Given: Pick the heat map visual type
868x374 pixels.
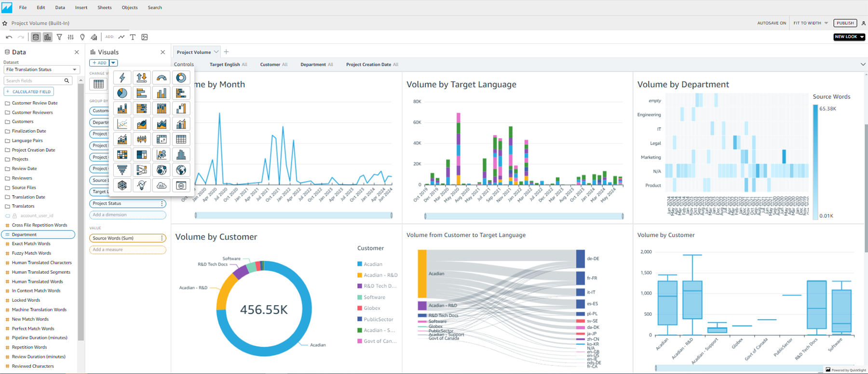Looking at the screenshot, I should (122, 154).
